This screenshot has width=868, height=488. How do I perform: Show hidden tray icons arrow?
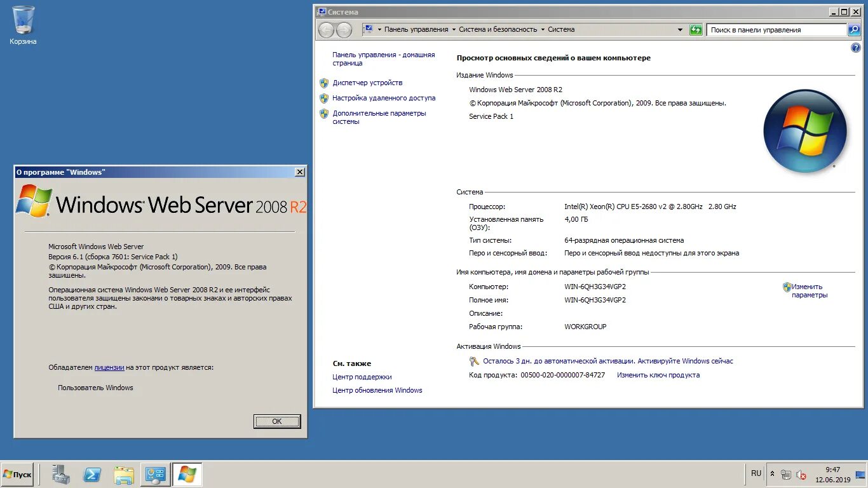[x=772, y=474]
